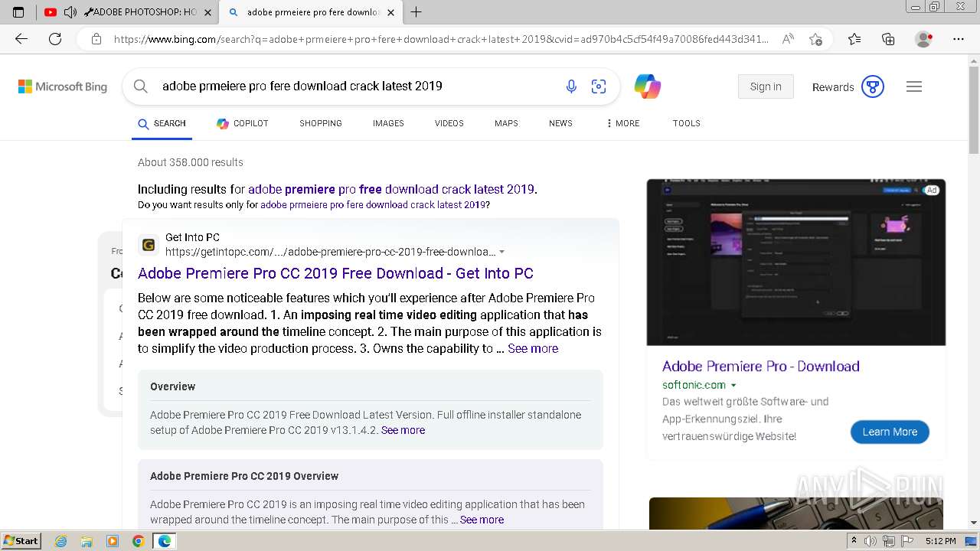Screen dimensions: 980x551
Task: Switch to the SHOPPING tab
Action: pos(321,123)
